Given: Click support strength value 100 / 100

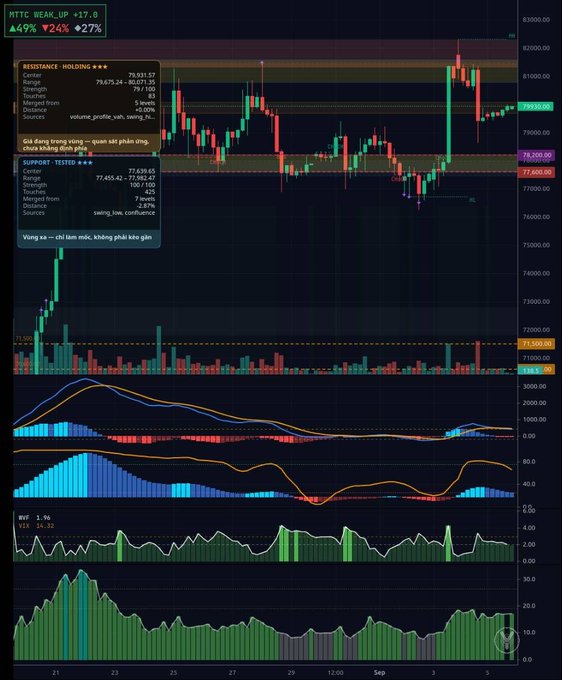Looking at the screenshot, I should [x=143, y=185].
